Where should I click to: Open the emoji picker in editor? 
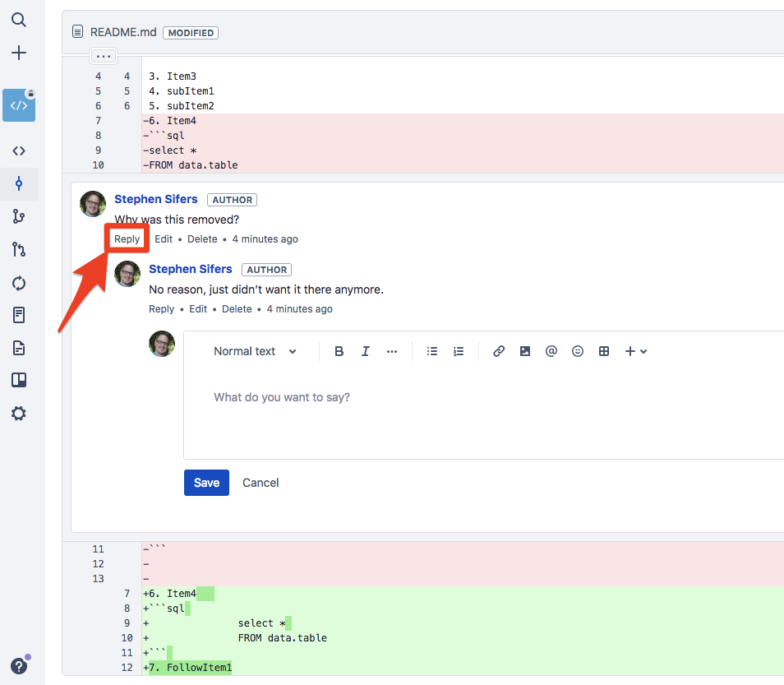(578, 351)
